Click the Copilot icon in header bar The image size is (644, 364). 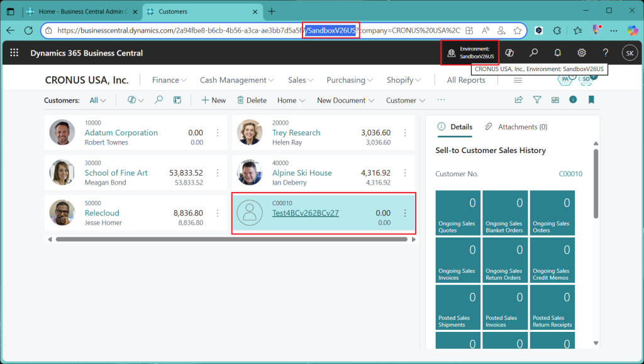pyautogui.click(x=510, y=53)
